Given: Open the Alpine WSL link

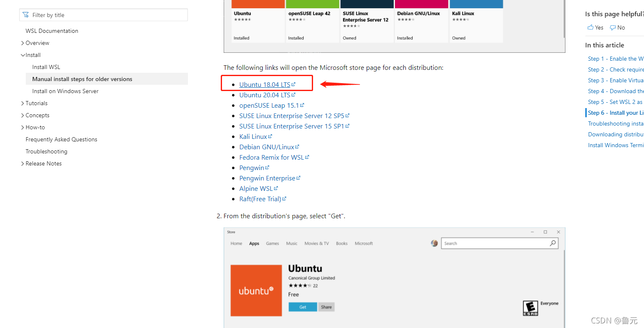Looking at the screenshot, I should (x=256, y=188).
